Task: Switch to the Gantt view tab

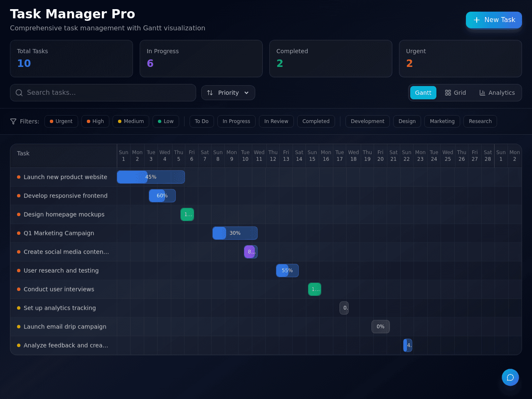Action: 423,93
